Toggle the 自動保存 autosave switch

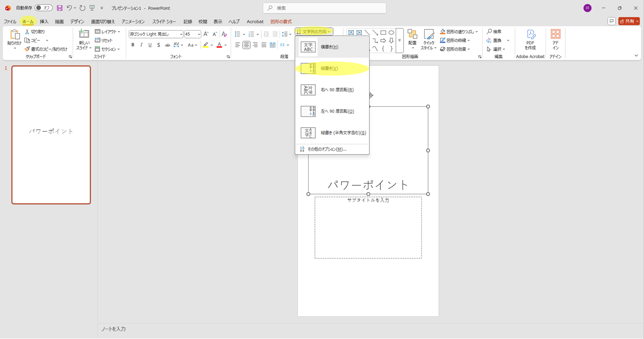tap(43, 8)
